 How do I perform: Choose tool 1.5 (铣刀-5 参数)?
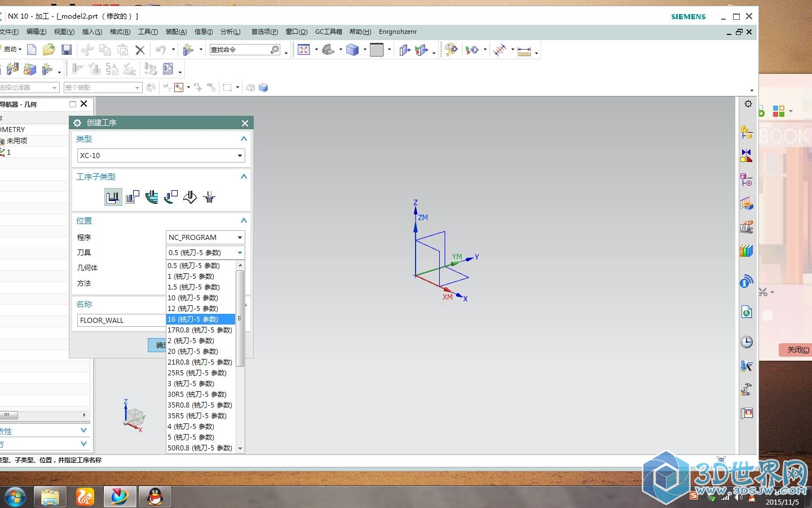pos(201,287)
